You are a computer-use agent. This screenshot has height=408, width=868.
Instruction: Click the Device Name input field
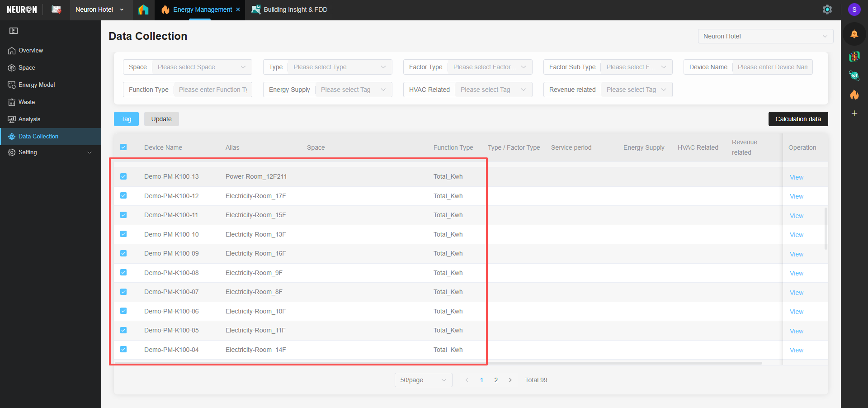pos(772,67)
